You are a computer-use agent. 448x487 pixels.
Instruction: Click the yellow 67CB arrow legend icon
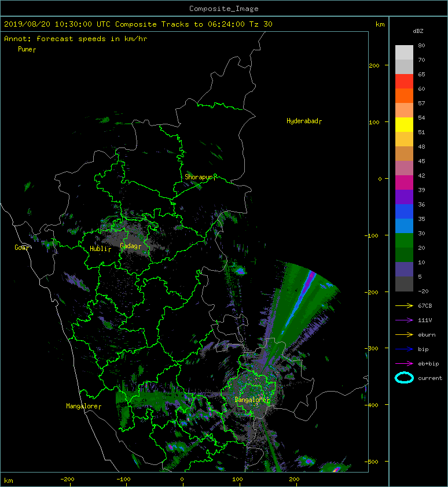click(404, 306)
